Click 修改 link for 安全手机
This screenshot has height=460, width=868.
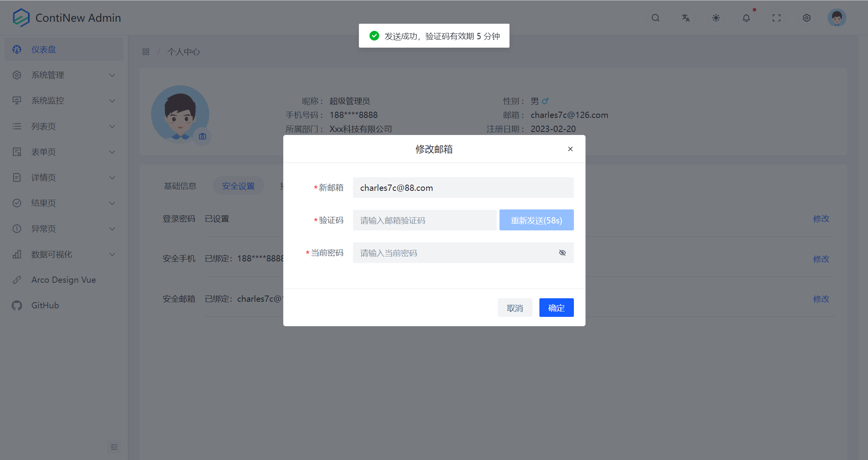click(821, 259)
